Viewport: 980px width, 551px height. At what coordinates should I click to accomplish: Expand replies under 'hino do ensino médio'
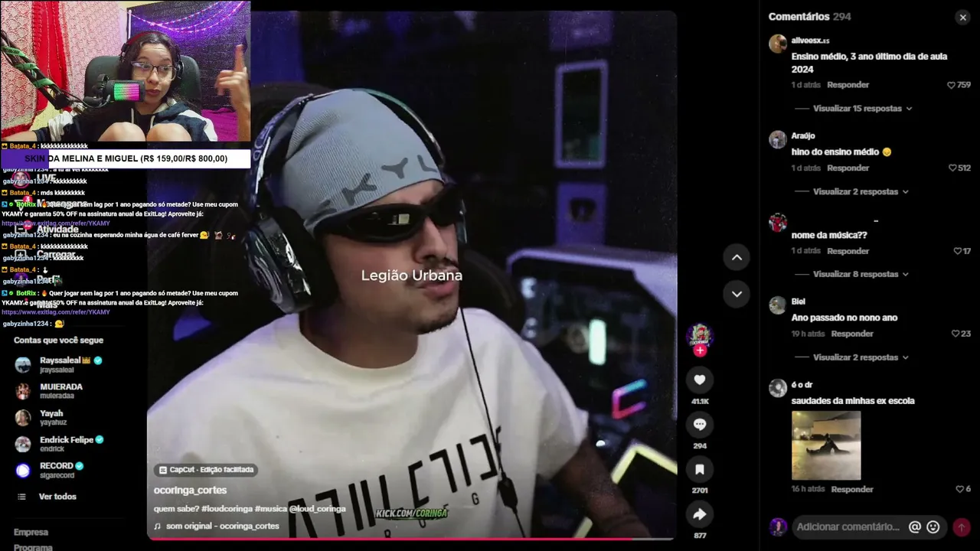(861, 192)
